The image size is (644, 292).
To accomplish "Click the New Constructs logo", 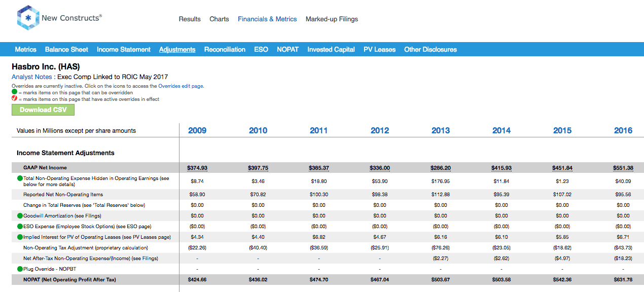I will coord(59,18).
